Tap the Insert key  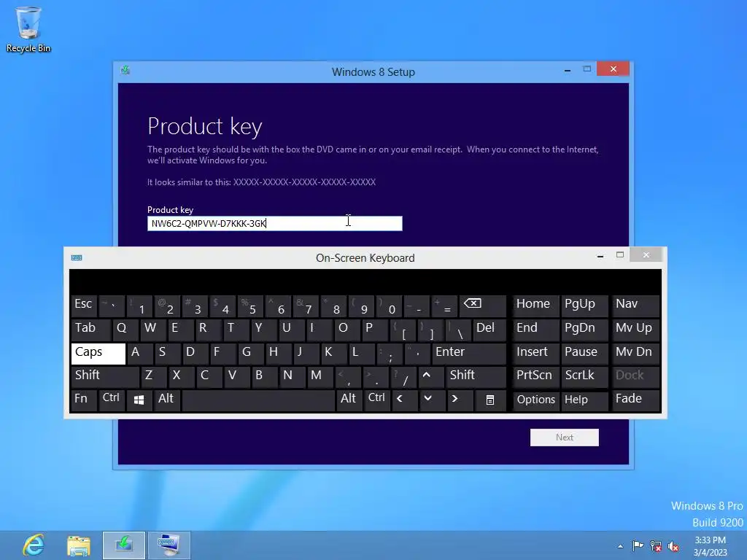coord(536,354)
